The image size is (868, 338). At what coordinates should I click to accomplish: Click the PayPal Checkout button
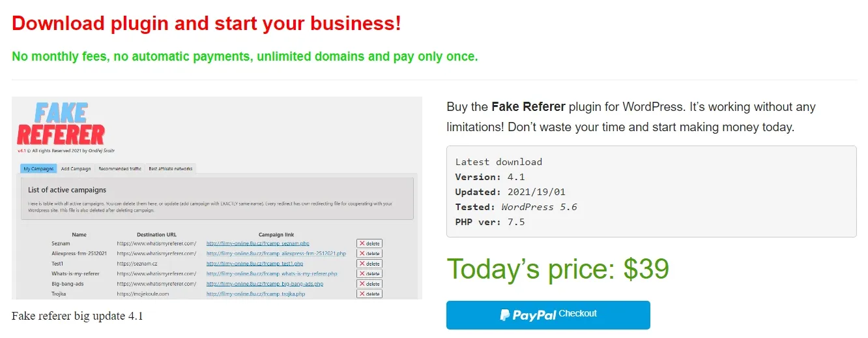(x=548, y=315)
